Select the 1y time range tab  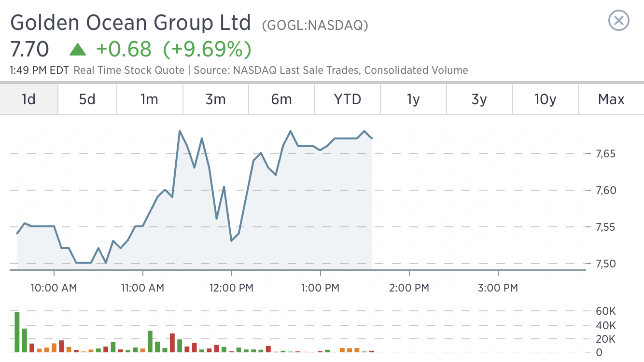tap(413, 99)
